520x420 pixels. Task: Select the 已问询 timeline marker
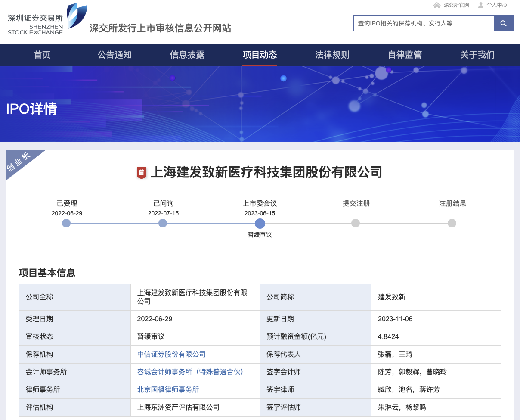click(x=163, y=223)
